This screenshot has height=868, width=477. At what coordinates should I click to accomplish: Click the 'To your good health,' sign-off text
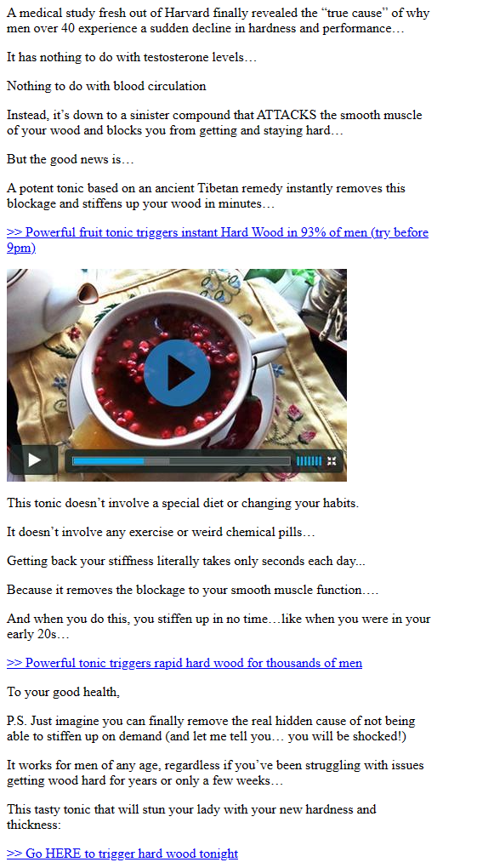pyautogui.click(x=63, y=691)
